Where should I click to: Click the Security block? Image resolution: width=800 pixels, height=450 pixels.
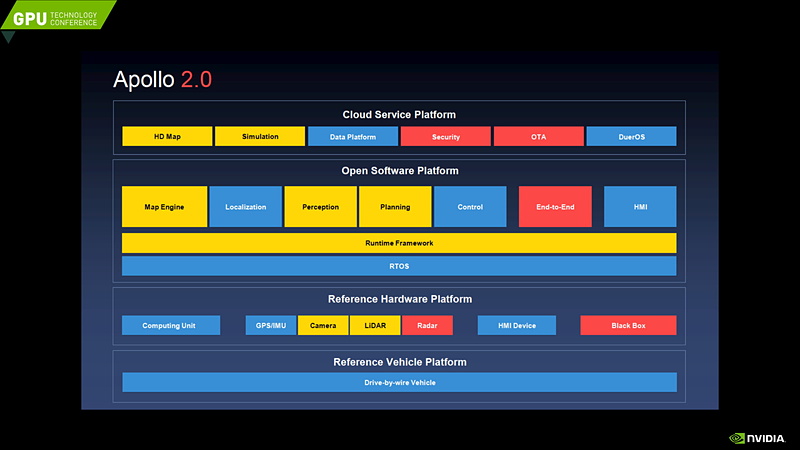pos(445,136)
